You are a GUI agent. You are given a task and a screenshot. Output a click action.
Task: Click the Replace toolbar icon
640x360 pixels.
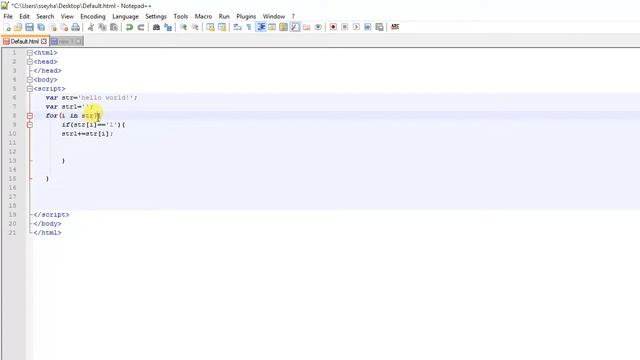168,27
